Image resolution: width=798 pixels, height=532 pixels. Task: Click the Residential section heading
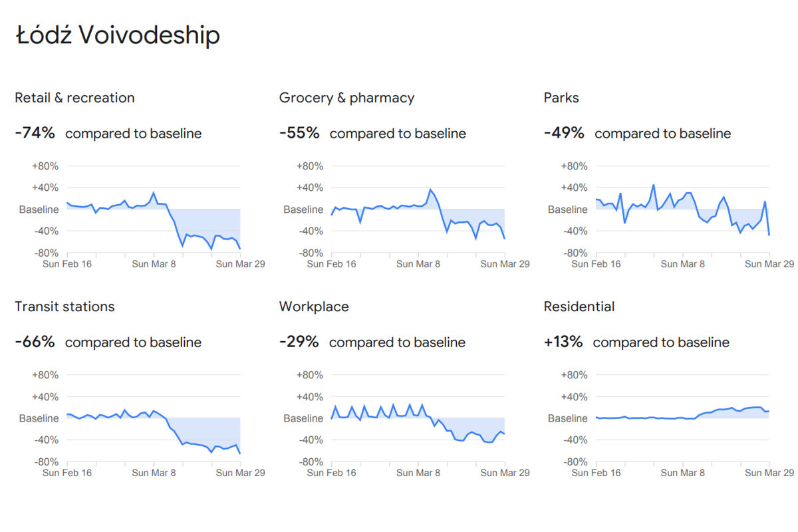tap(579, 307)
